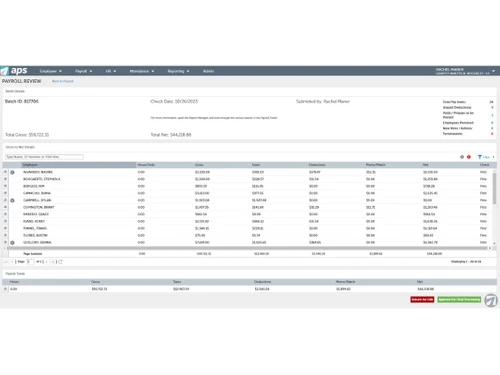Click the Total Pay Items count
The image size is (500, 375).
click(x=491, y=102)
